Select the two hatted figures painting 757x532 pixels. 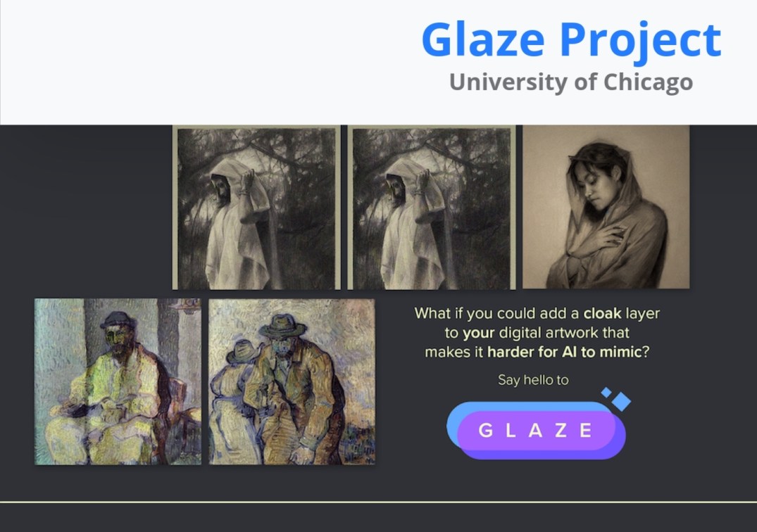click(292, 381)
